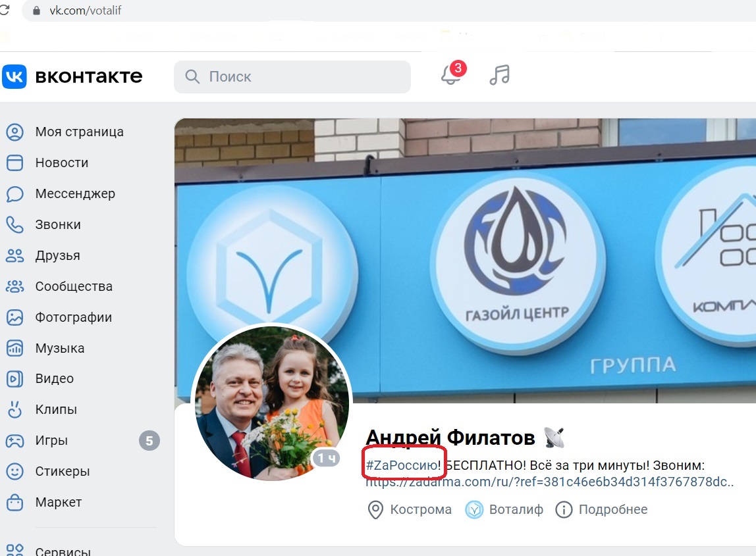The width and height of the screenshot is (756, 556).
Task: Click the location pin icon near Кострома
Action: coord(375,509)
